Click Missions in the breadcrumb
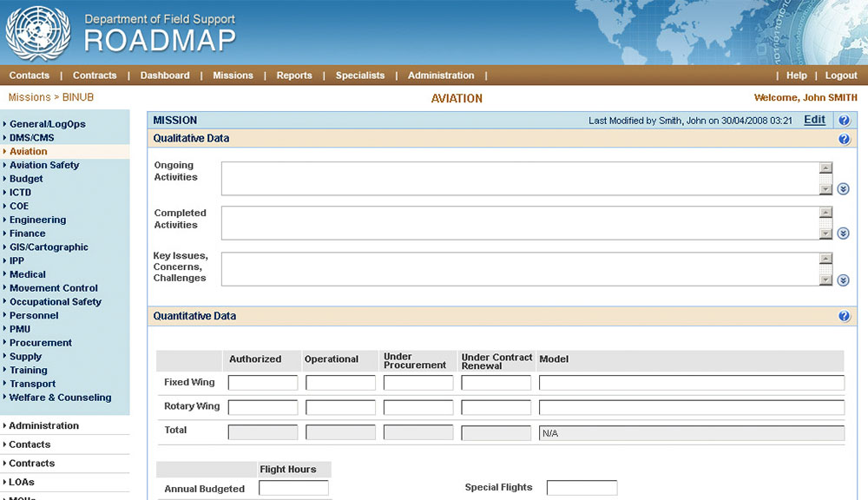Screen dimensions: 868x500 click(x=30, y=97)
